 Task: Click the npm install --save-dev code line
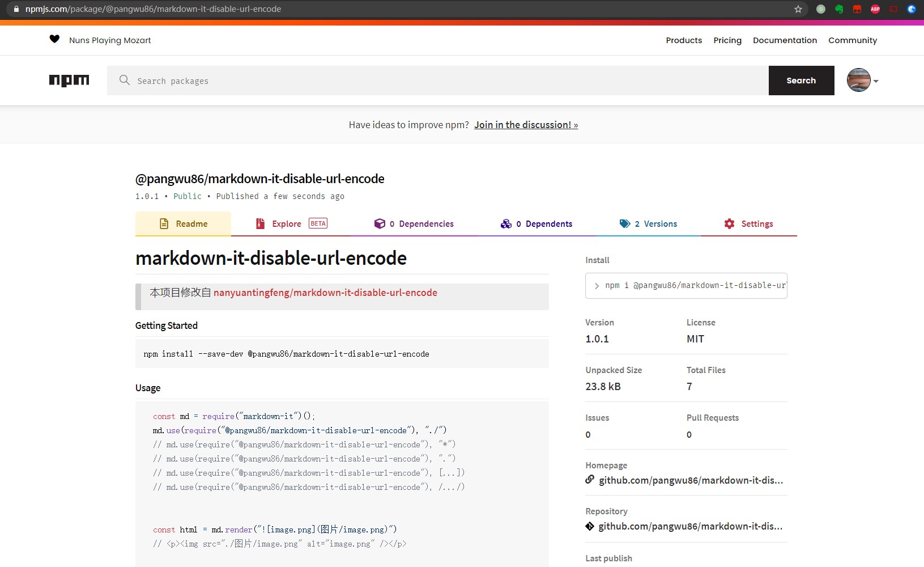pos(286,354)
